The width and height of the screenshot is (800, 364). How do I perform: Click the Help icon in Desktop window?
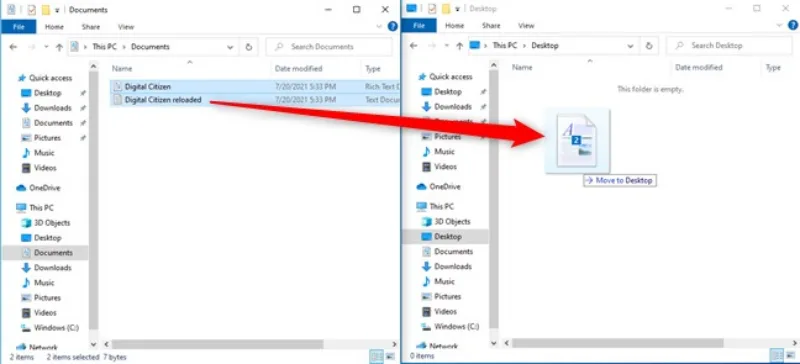point(794,25)
